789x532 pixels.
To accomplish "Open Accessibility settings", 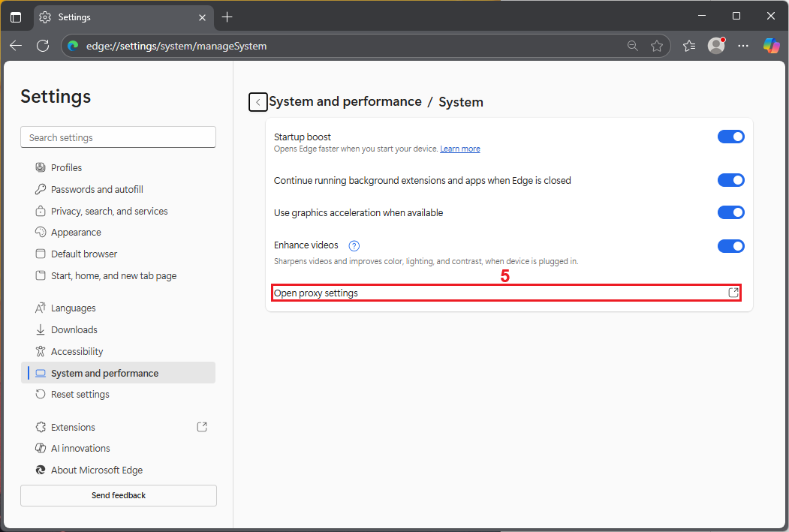I will 119,351.
